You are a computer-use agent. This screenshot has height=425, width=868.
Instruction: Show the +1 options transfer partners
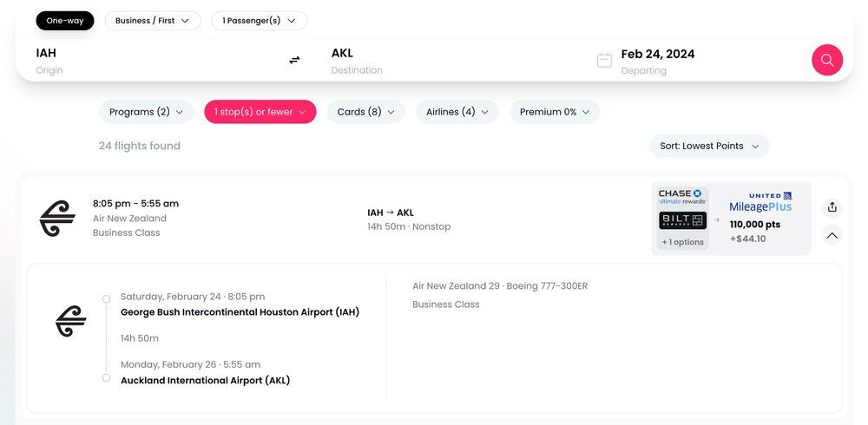(x=682, y=242)
